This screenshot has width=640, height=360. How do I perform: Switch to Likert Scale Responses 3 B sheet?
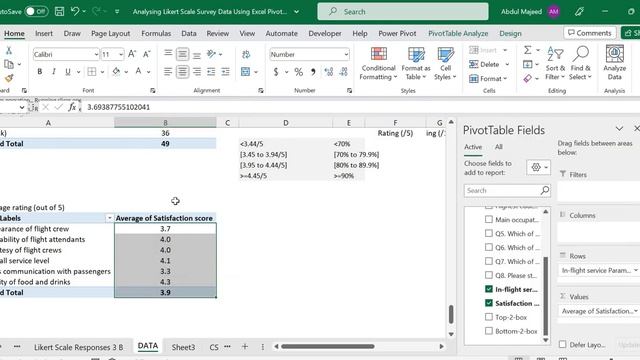(x=78, y=347)
